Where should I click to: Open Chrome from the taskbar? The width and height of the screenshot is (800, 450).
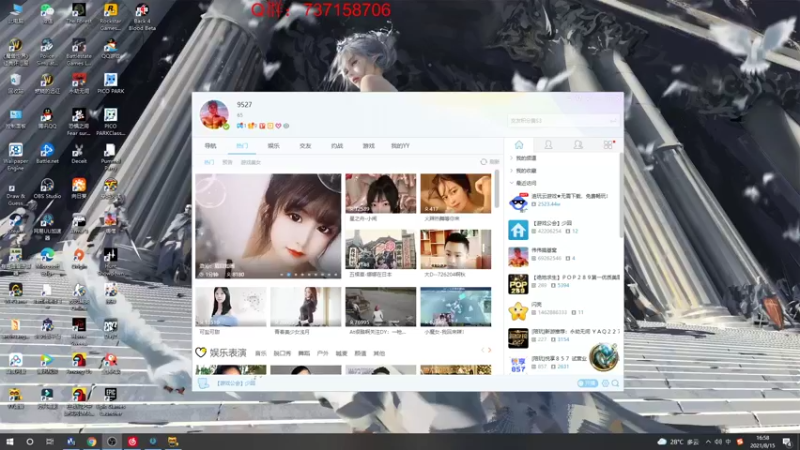click(x=91, y=441)
